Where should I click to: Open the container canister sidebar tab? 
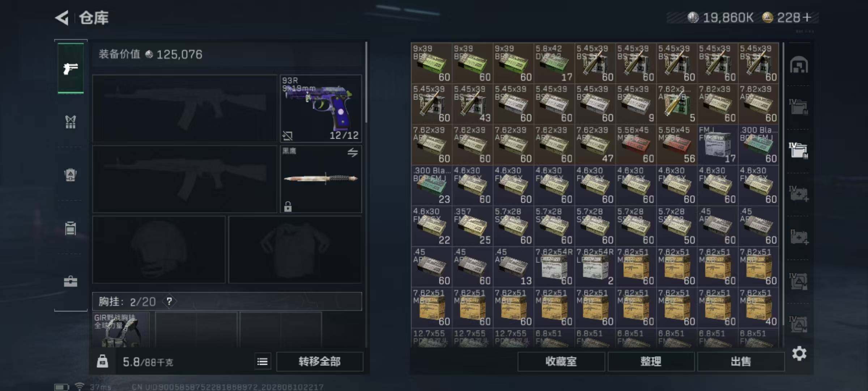click(71, 228)
